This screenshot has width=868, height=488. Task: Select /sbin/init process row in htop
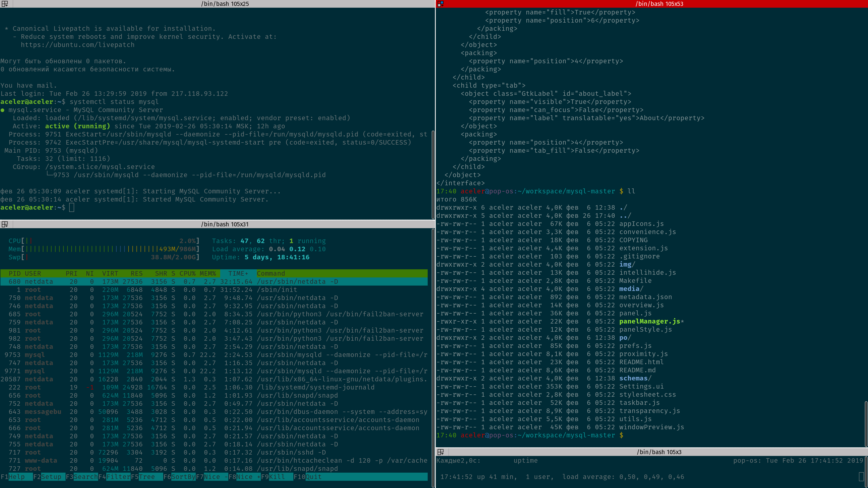[x=214, y=290]
